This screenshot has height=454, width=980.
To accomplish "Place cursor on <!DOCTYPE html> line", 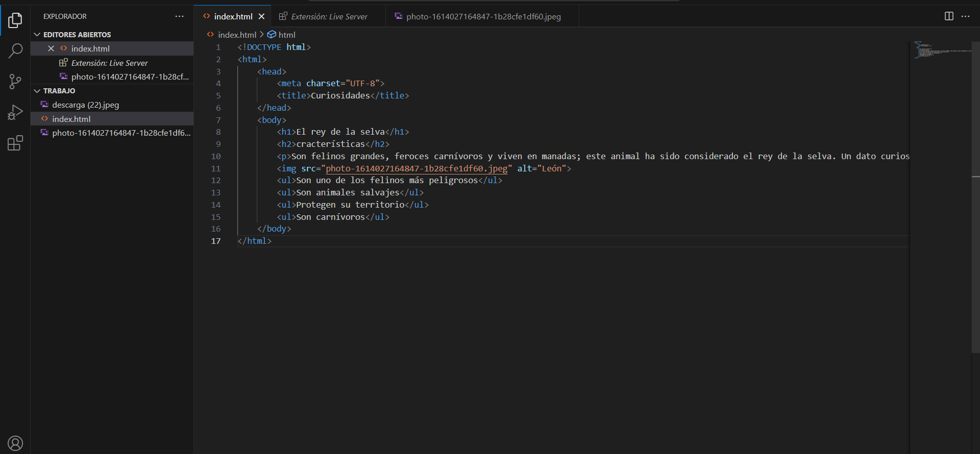I will click(x=274, y=47).
